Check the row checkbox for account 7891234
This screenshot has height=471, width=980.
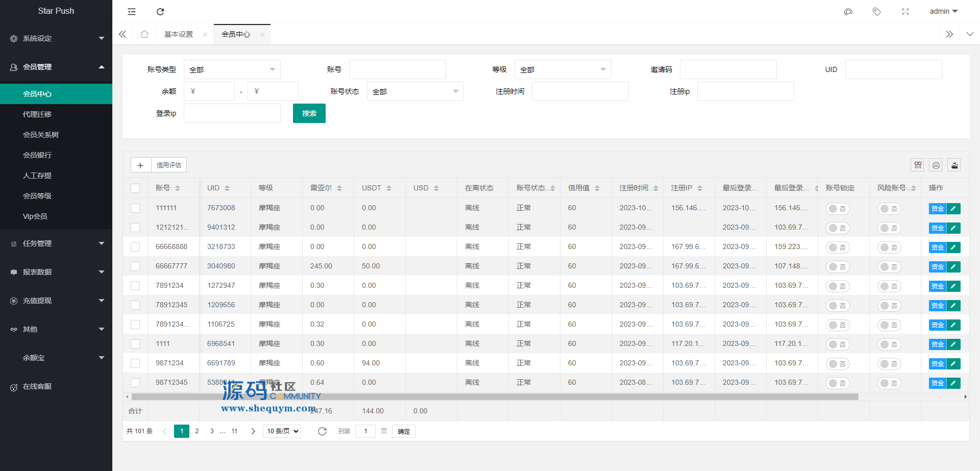point(135,286)
